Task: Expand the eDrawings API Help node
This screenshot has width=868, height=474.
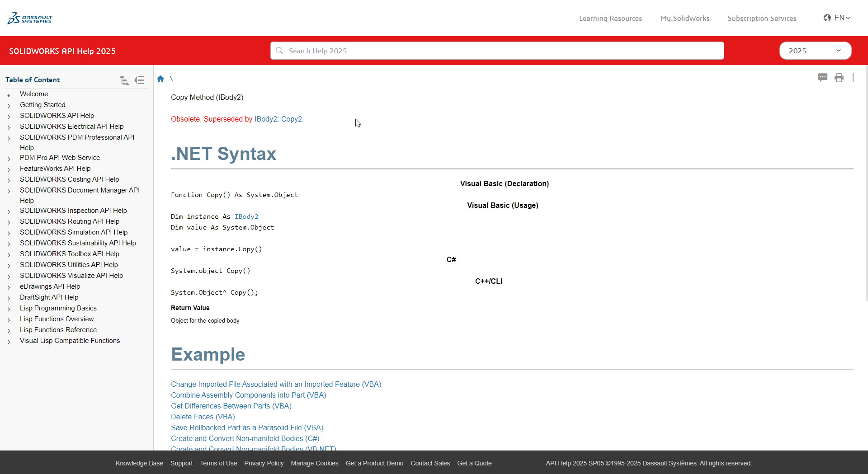Action: [x=9, y=287]
